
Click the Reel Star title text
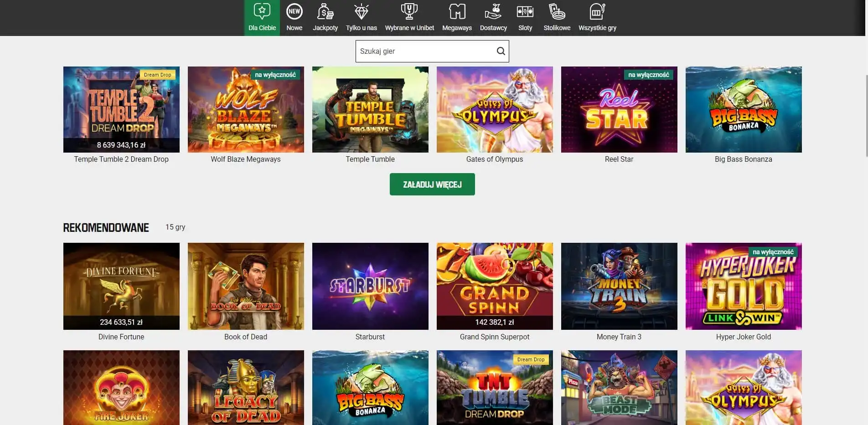coord(619,159)
